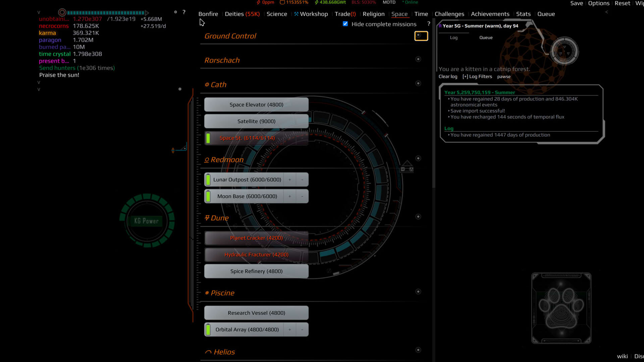Collapse the Piscine section circle toggle

click(418, 292)
